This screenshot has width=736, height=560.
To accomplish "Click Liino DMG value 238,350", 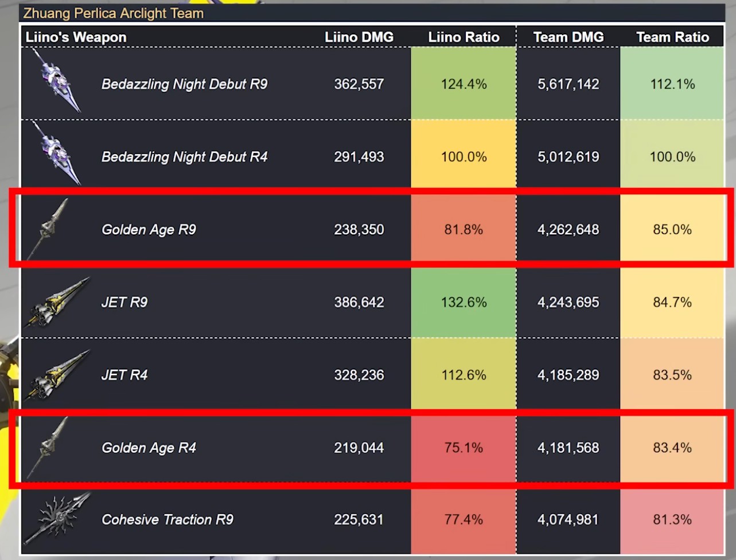I will pyautogui.click(x=359, y=230).
